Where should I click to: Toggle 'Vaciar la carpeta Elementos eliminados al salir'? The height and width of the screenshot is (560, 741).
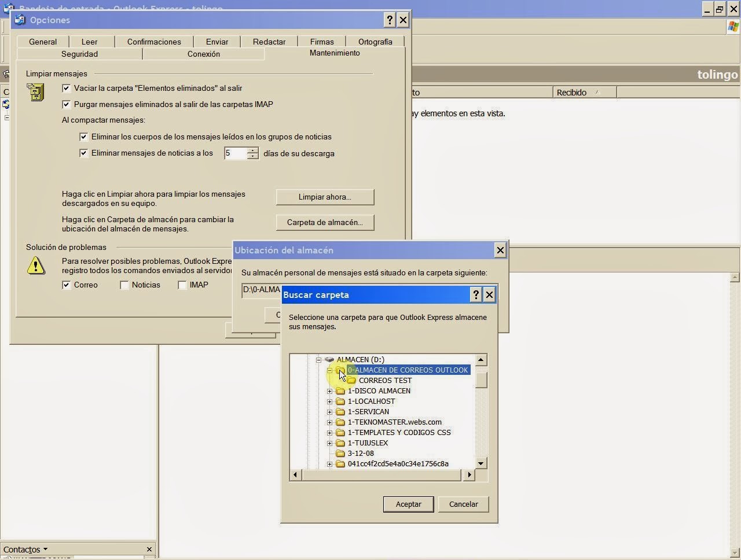coord(66,88)
